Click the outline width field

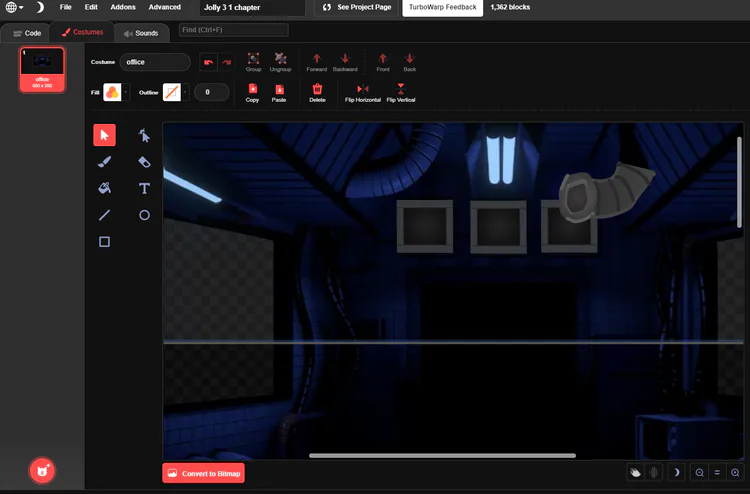click(211, 92)
